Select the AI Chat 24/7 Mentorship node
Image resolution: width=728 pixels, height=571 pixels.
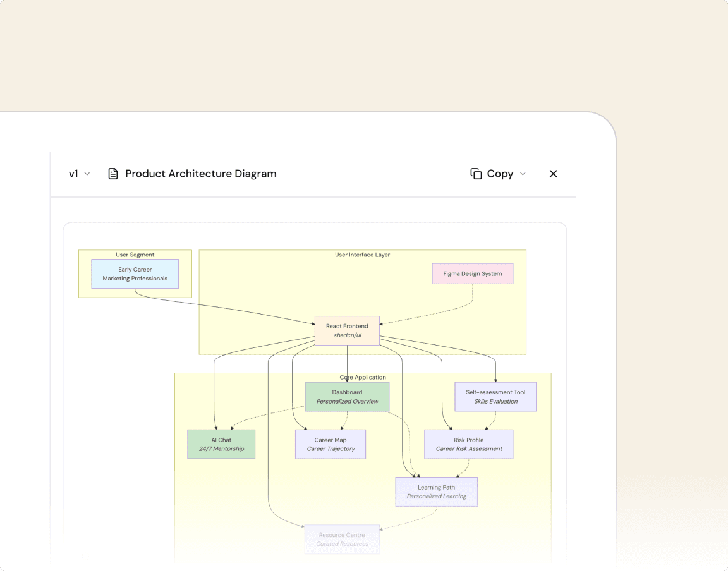click(221, 444)
